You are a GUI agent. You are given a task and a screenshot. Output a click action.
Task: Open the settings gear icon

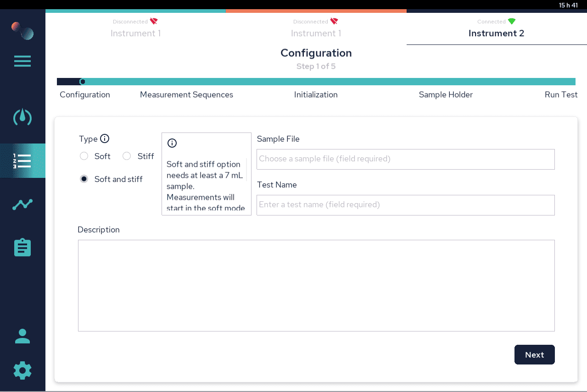tap(22, 370)
